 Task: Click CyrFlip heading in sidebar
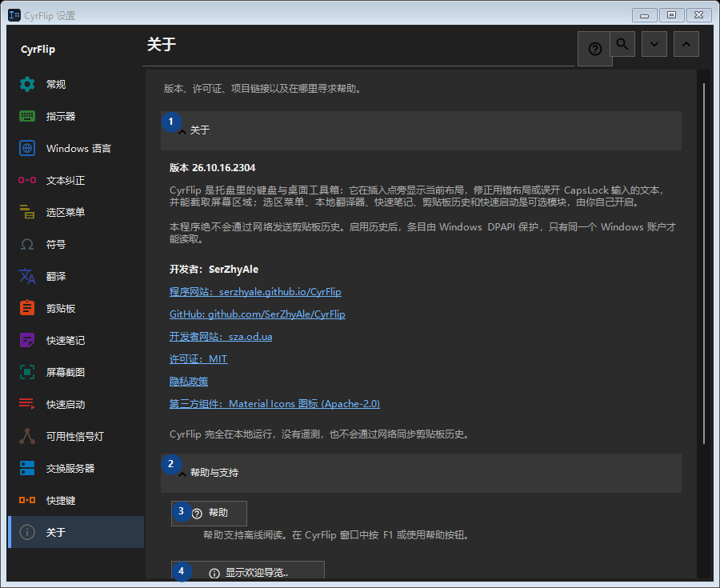tap(38, 50)
